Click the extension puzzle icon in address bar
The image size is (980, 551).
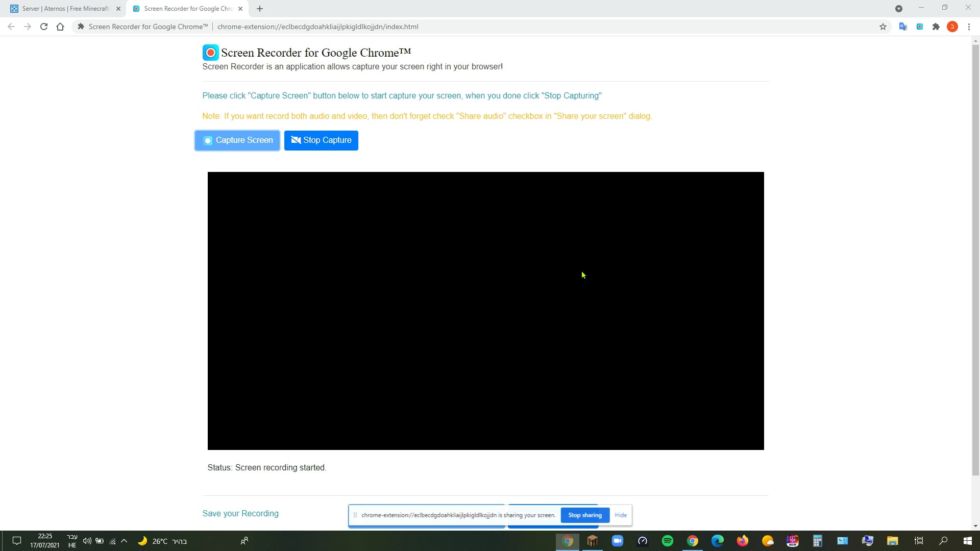click(x=81, y=27)
